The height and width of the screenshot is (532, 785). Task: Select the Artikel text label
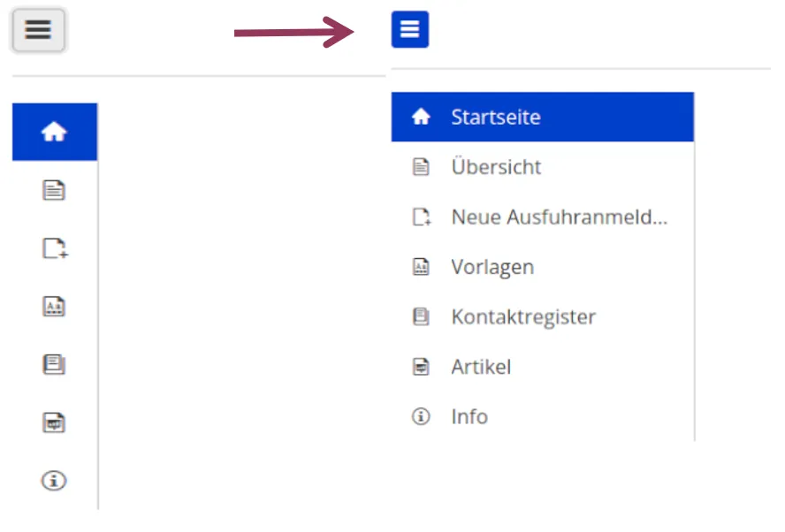pyautogui.click(x=481, y=367)
